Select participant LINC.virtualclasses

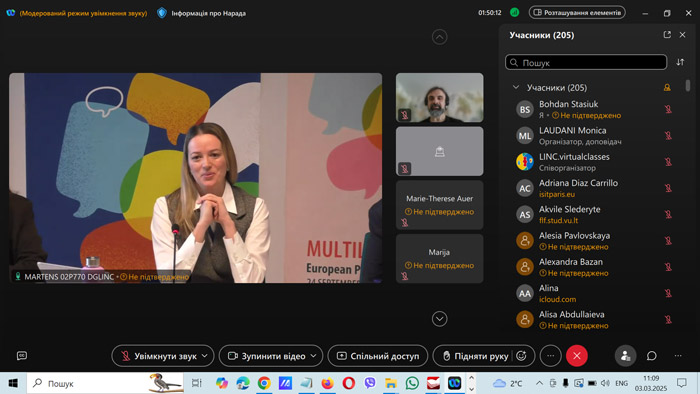tap(595, 162)
